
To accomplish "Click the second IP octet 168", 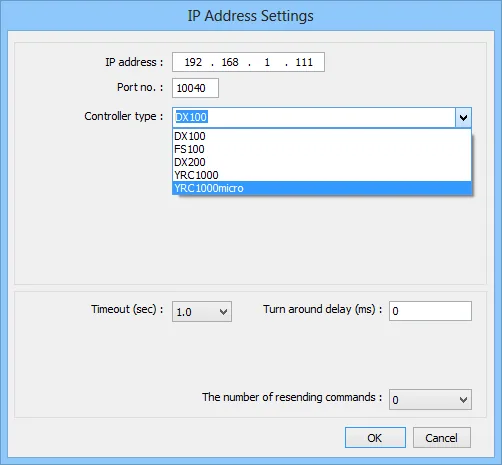I will (x=230, y=62).
